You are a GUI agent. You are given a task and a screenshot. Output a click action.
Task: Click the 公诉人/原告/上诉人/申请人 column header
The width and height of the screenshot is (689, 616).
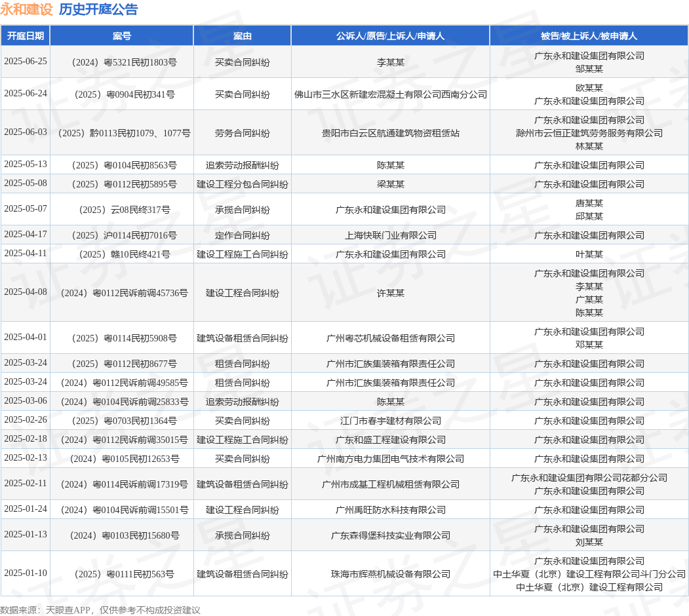390,36
